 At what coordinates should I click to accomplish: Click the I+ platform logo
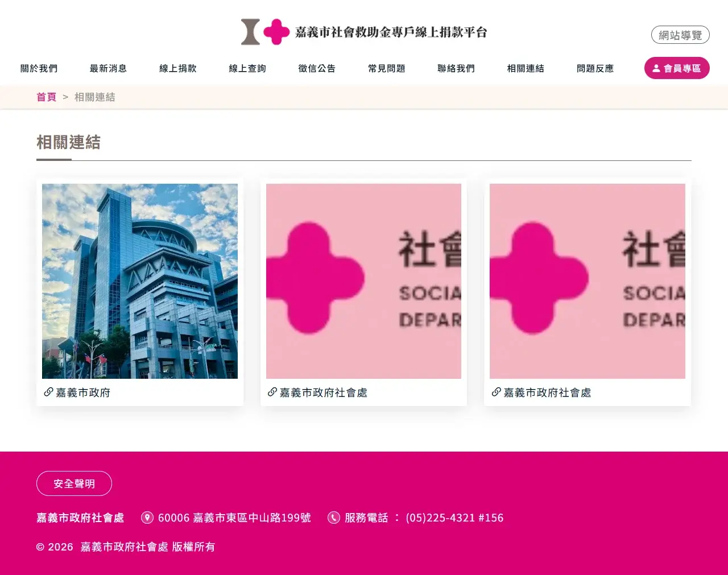point(266,32)
